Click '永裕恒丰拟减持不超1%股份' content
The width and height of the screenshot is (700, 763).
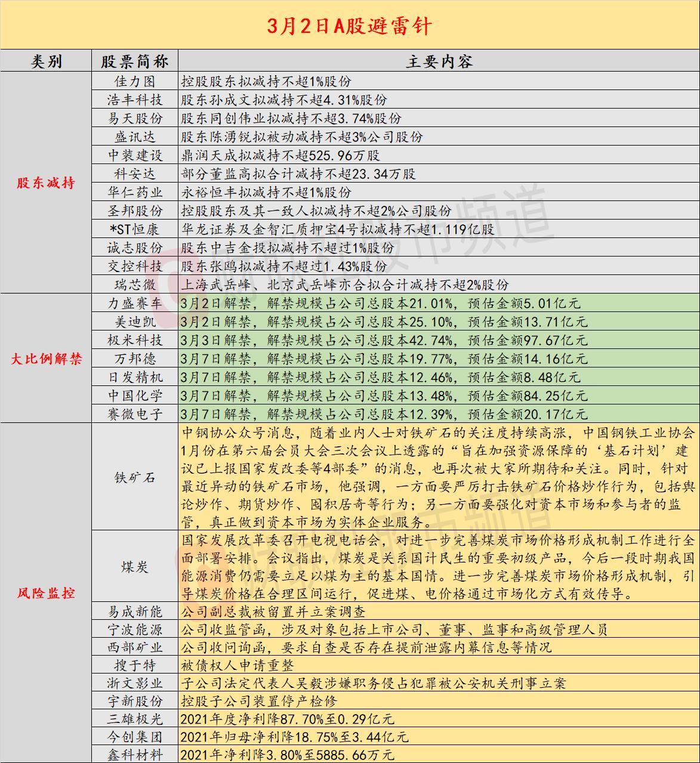tap(266, 192)
